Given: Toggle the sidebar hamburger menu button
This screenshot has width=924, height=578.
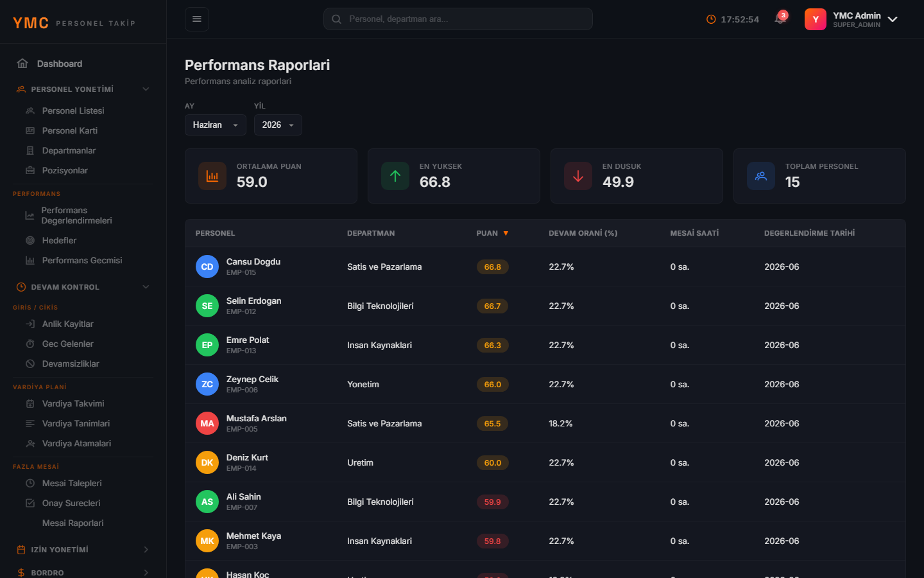Looking at the screenshot, I should pyautogui.click(x=197, y=19).
